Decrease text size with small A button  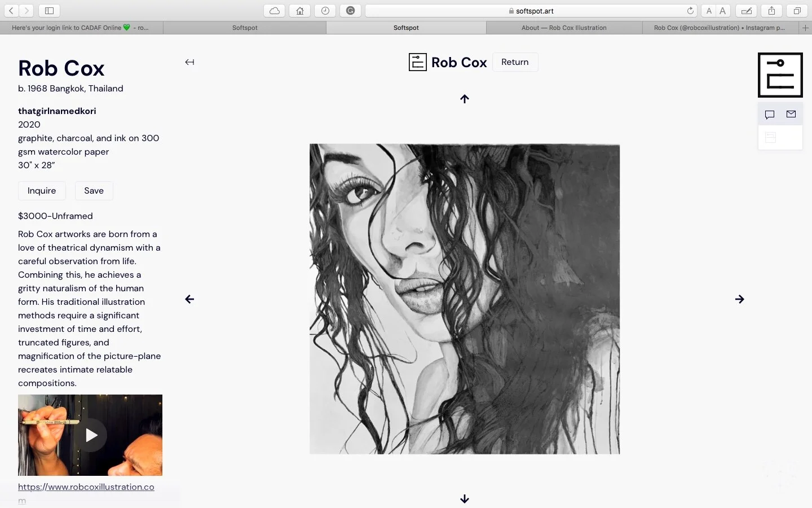click(709, 11)
